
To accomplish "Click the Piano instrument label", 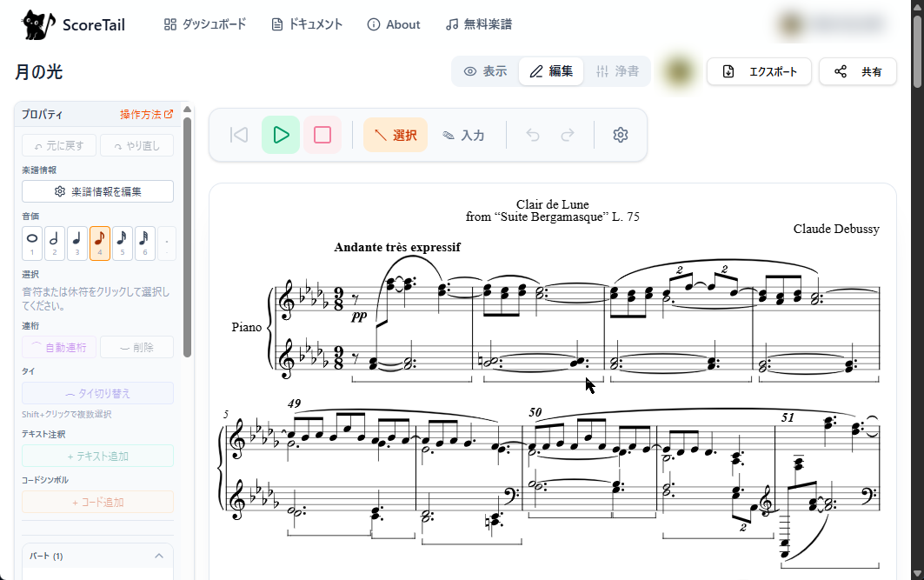I will [246, 327].
